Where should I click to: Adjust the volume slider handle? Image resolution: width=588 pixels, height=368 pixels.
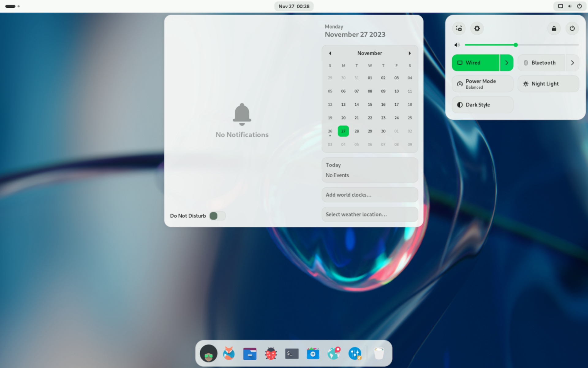[x=516, y=45]
